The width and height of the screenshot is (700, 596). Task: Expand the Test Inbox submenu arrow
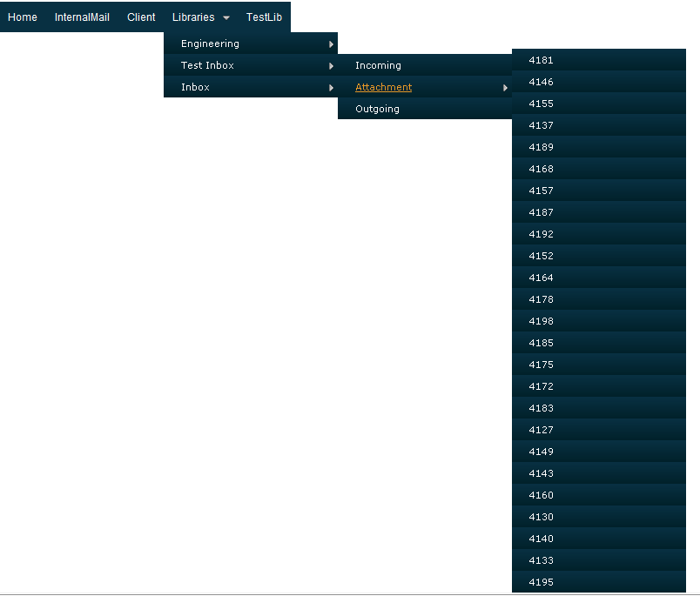pyautogui.click(x=331, y=66)
